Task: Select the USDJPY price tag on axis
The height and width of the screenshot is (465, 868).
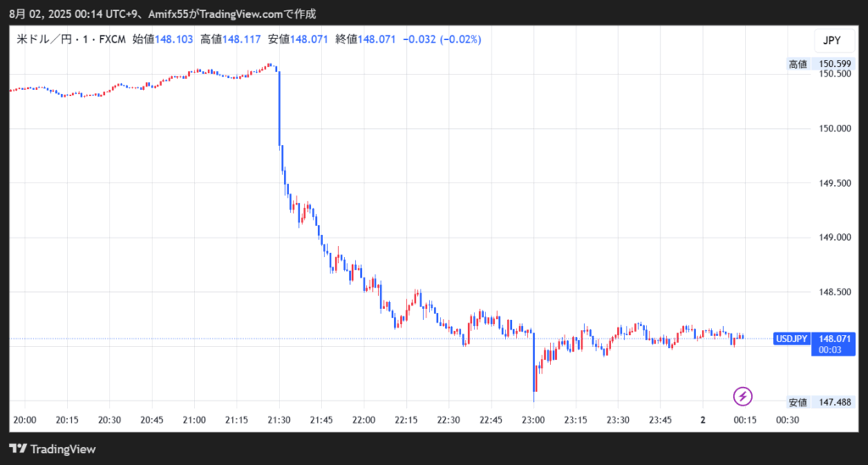Action: coord(791,339)
